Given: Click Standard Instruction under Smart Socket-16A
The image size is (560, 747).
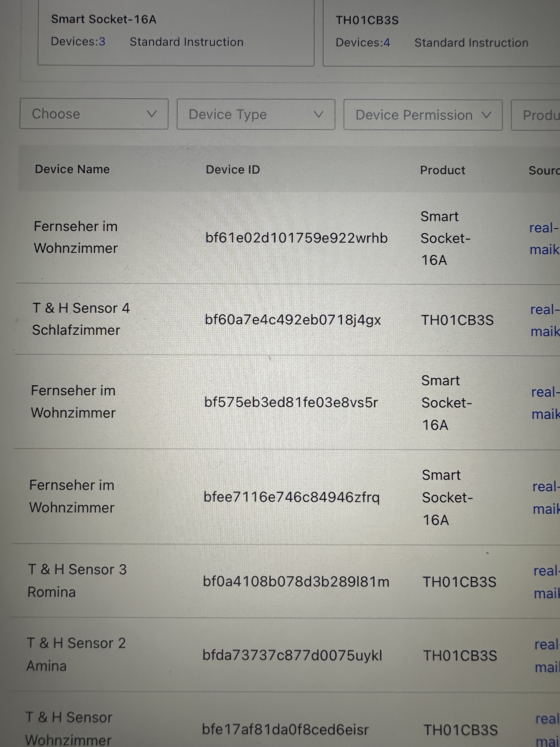Looking at the screenshot, I should (187, 42).
